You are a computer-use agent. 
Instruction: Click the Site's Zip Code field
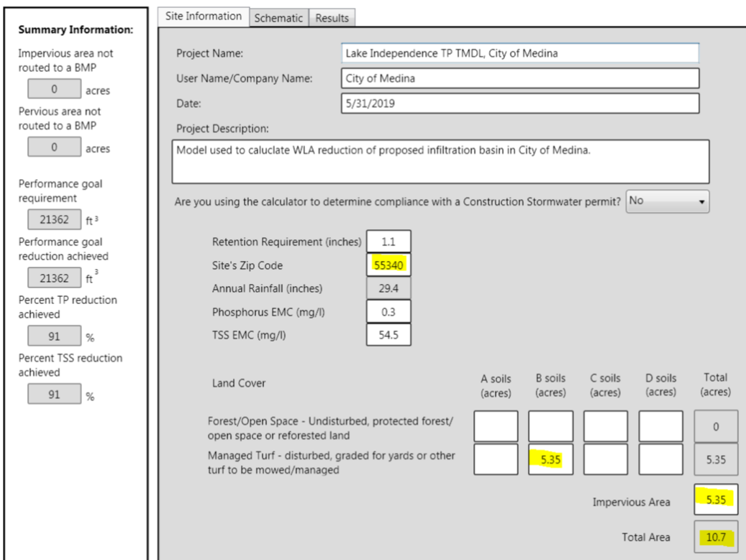point(388,266)
